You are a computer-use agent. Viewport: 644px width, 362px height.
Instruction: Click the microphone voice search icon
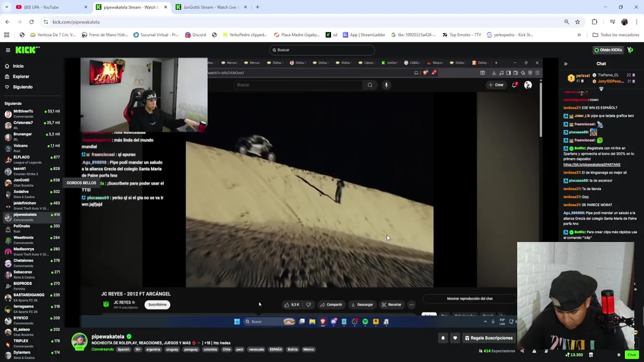(x=386, y=85)
